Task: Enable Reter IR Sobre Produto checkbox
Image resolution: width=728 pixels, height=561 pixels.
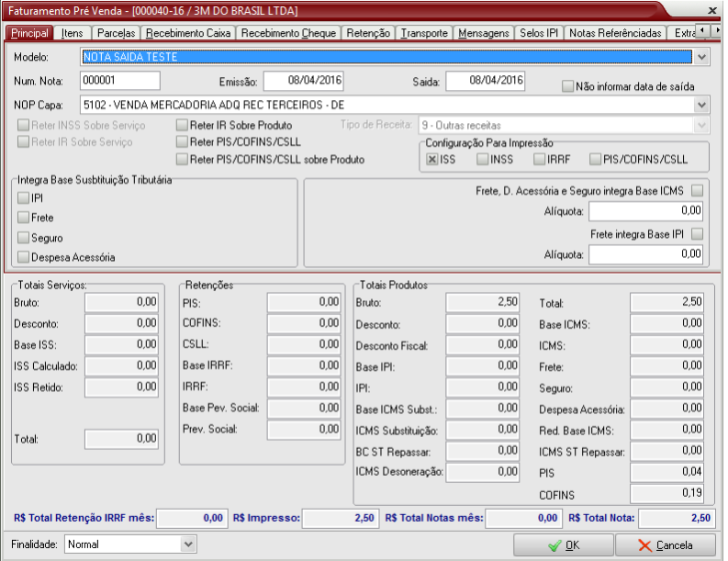Action: pyautogui.click(x=183, y=125)
